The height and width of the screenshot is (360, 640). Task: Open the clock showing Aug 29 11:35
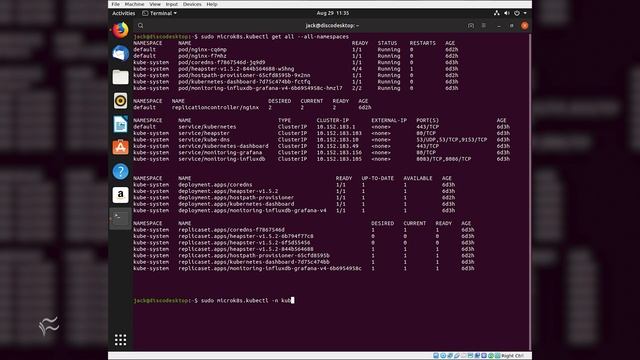pyautogui.click(x=333, y=13)
